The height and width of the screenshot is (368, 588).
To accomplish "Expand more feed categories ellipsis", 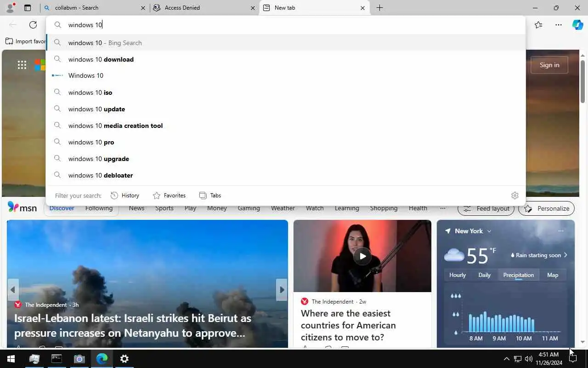I will (442, 208).
